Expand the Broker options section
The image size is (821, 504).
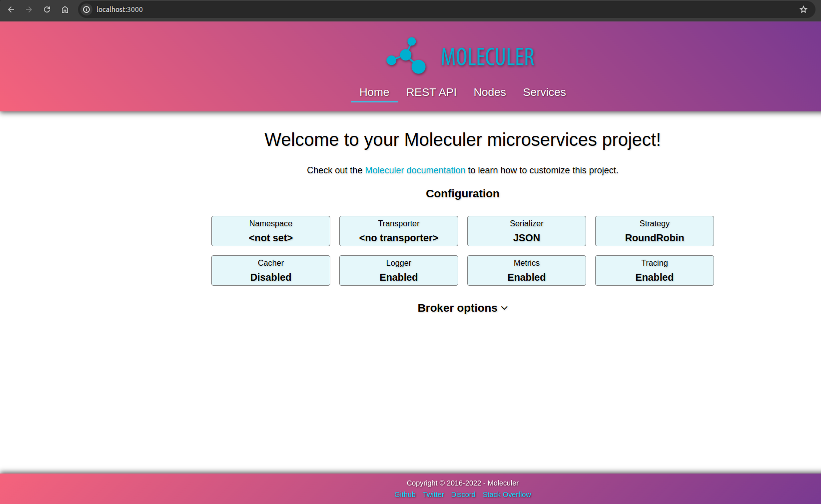click(x=463, y=308)
